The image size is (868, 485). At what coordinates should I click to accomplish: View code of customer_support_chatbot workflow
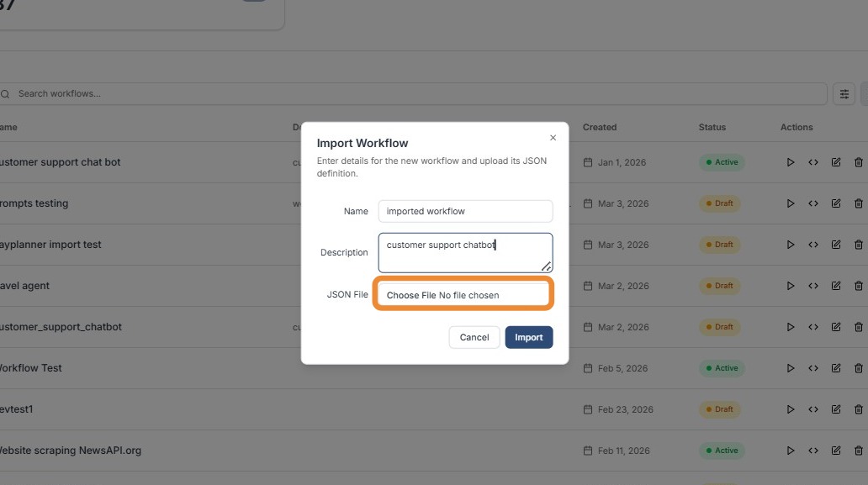813,327
